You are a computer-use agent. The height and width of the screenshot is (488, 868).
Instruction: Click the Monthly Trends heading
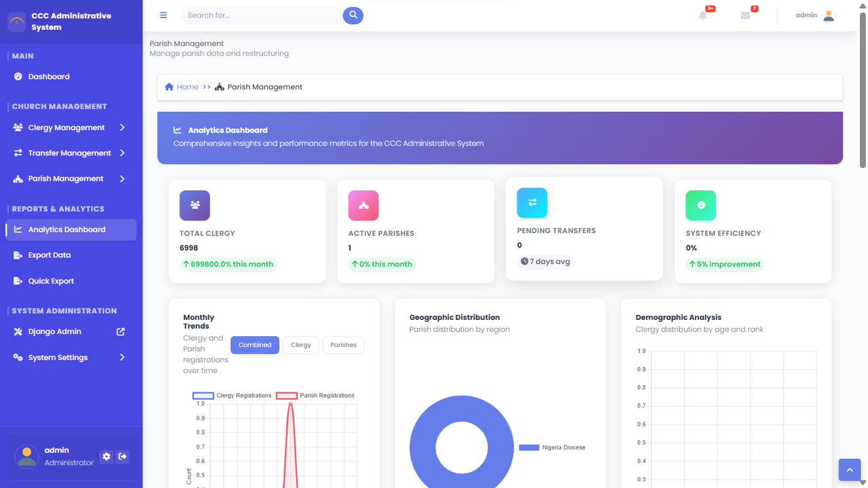pyautogui.click(x=199, y=322)
